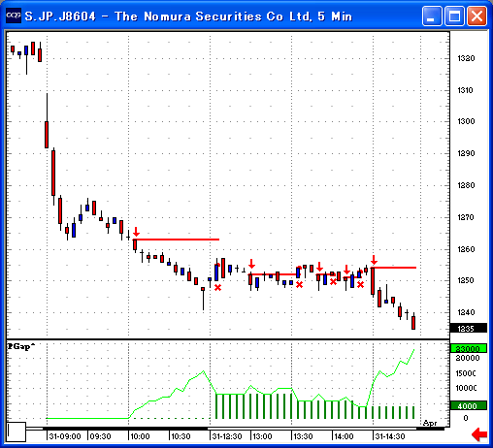The image size is (493, 448).
Task: Click the CQG icon in title bar
Action: pyautogui.click(x=14, y=16)
